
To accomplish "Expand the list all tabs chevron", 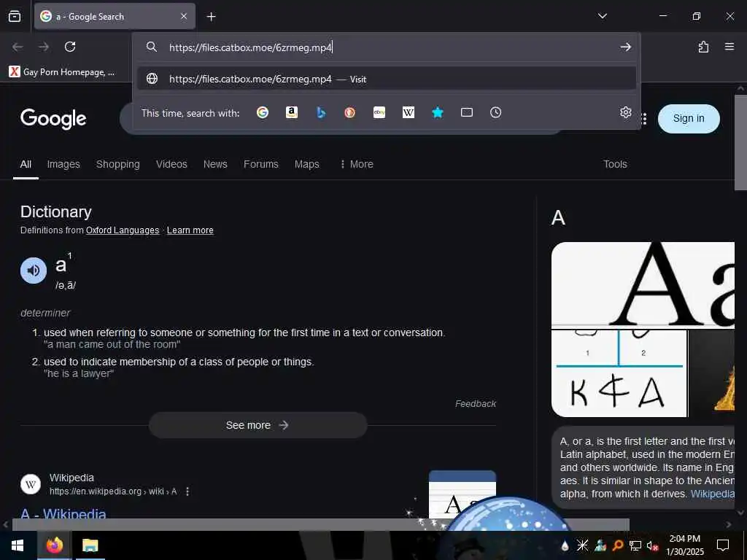I will pyautogui.click(x=602, y=16).
